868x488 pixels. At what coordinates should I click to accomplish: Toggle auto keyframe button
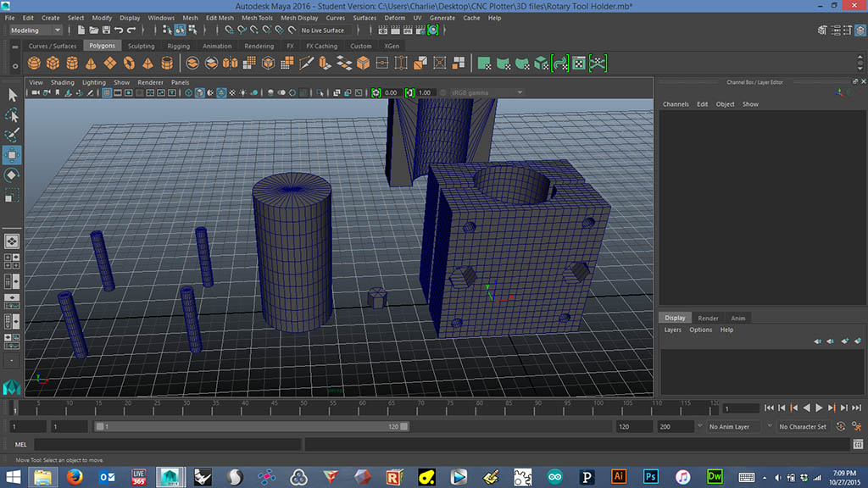click(841, 426)
